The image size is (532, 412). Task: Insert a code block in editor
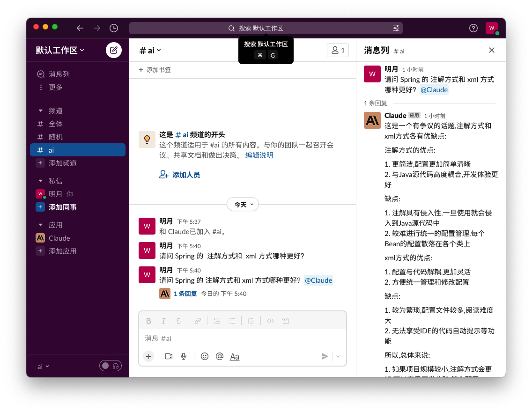pos(285,321)
